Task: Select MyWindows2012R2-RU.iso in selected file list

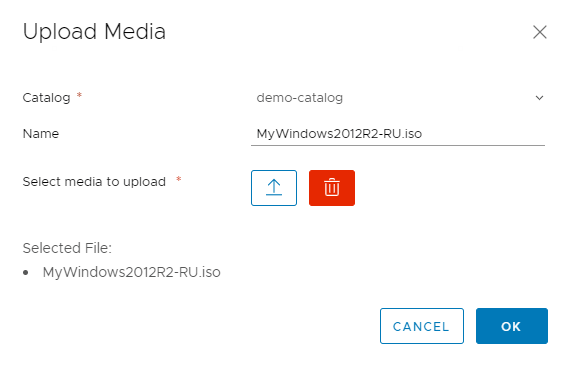Action: (x=131, y=272)
